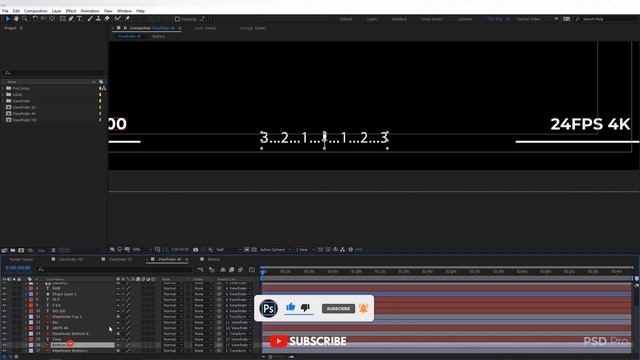The image size is (640, 360).
Task: Switch to the Battery timeline tab
Action: coord(214,260)
